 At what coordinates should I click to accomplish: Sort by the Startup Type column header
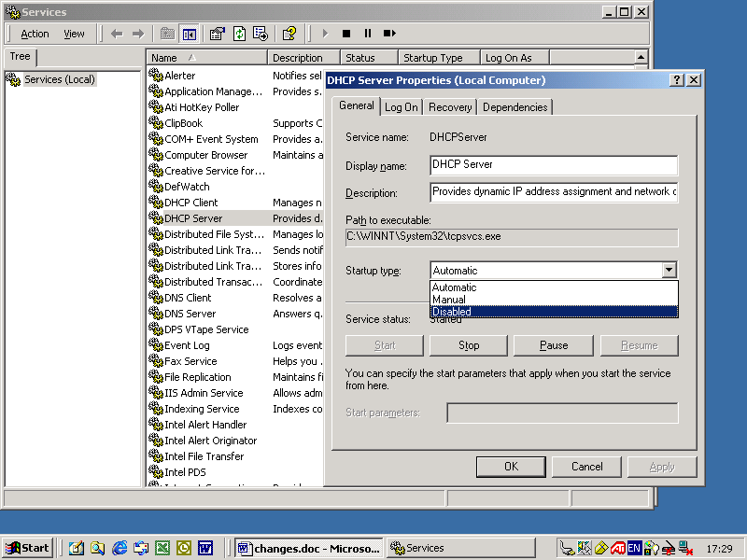click(x=439, y=58)
